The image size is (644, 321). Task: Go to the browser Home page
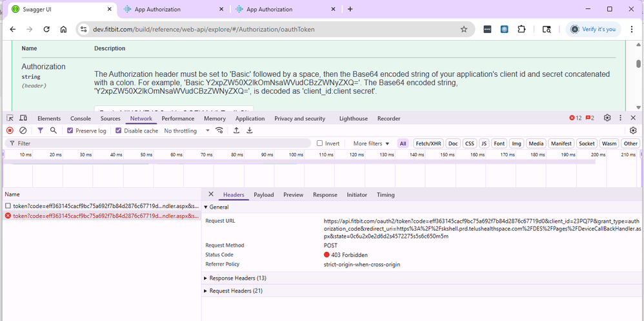[x=63, y=29]
